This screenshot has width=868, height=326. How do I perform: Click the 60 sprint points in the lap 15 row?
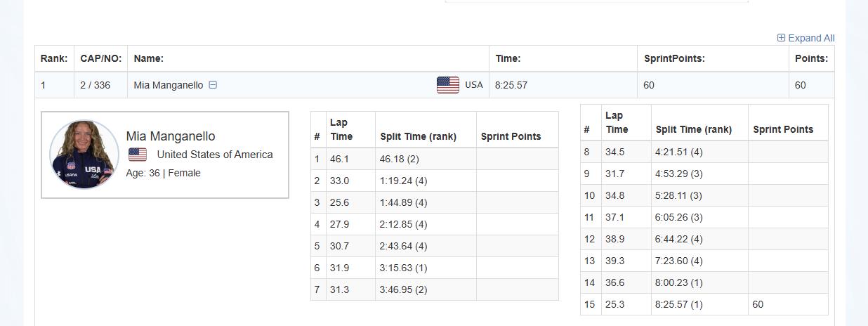(758, 304)
